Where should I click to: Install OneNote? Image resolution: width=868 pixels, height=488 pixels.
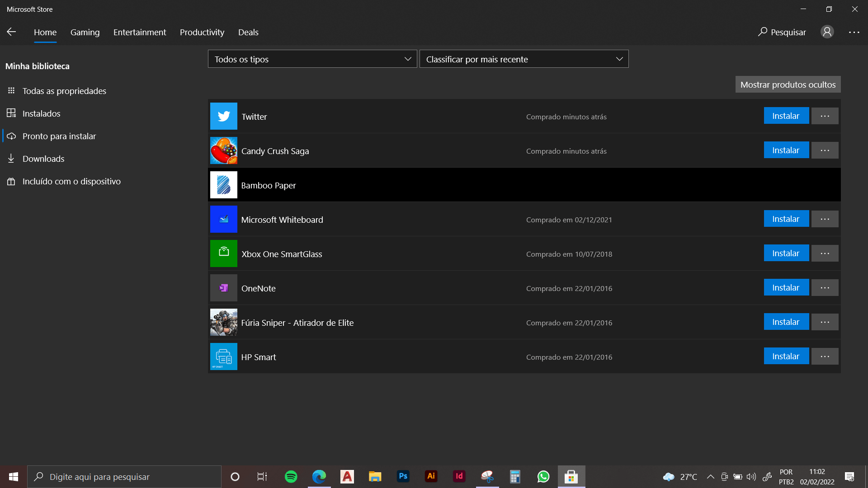tap(786, 287)
